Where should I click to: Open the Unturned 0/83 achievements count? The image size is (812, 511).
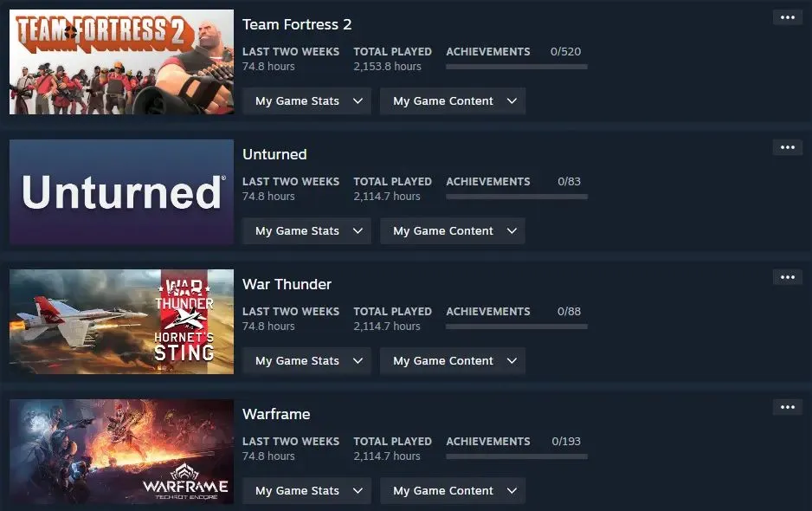[x=569, y=181]
